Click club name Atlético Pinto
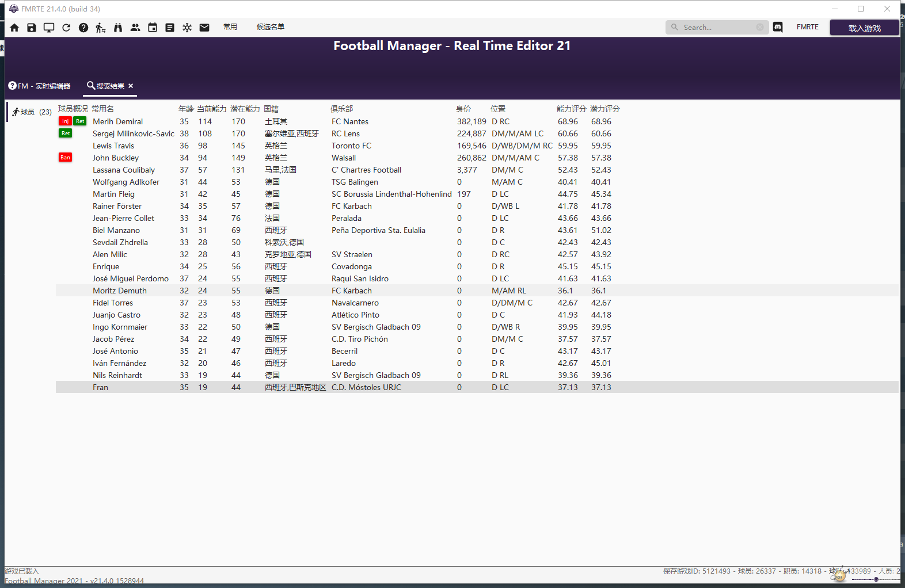905x588 pixels. [x=355, y=315]
